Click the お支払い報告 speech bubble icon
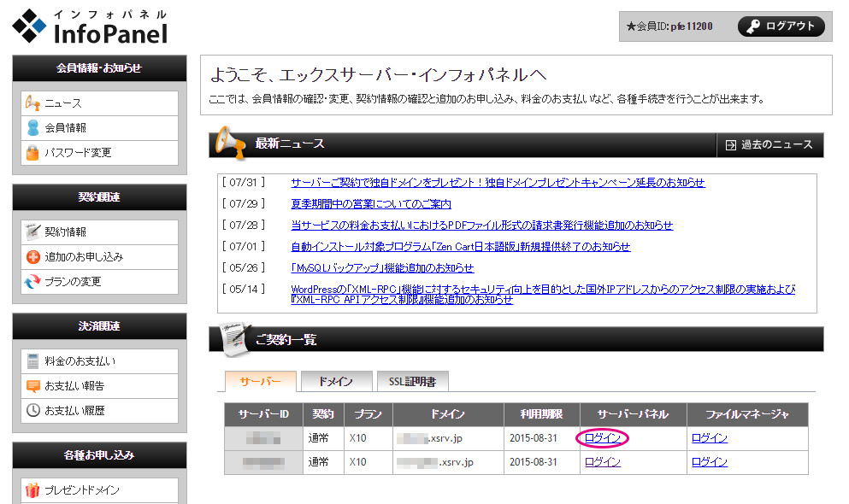 (32, 386)
